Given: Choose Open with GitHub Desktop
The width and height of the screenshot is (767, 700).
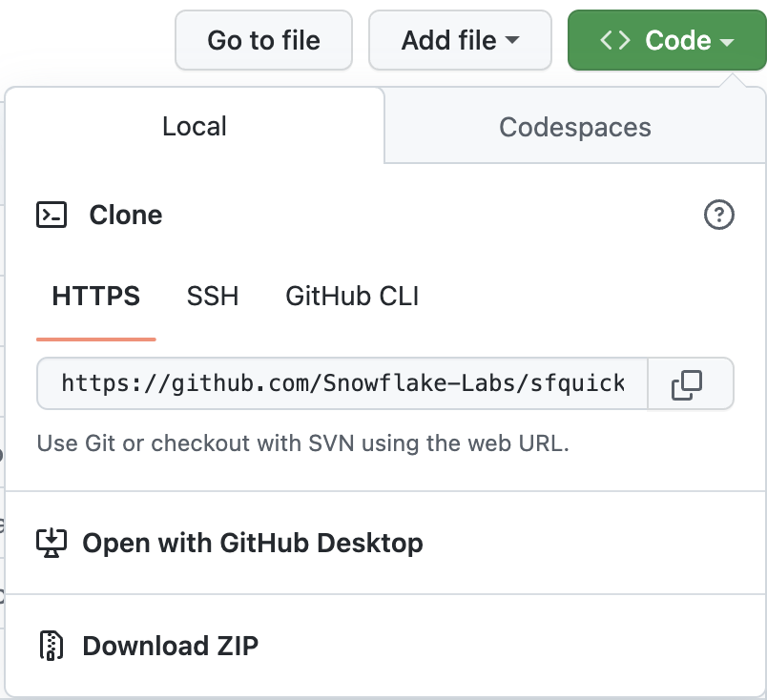Looking at the screenshot, I should [254, 543].
